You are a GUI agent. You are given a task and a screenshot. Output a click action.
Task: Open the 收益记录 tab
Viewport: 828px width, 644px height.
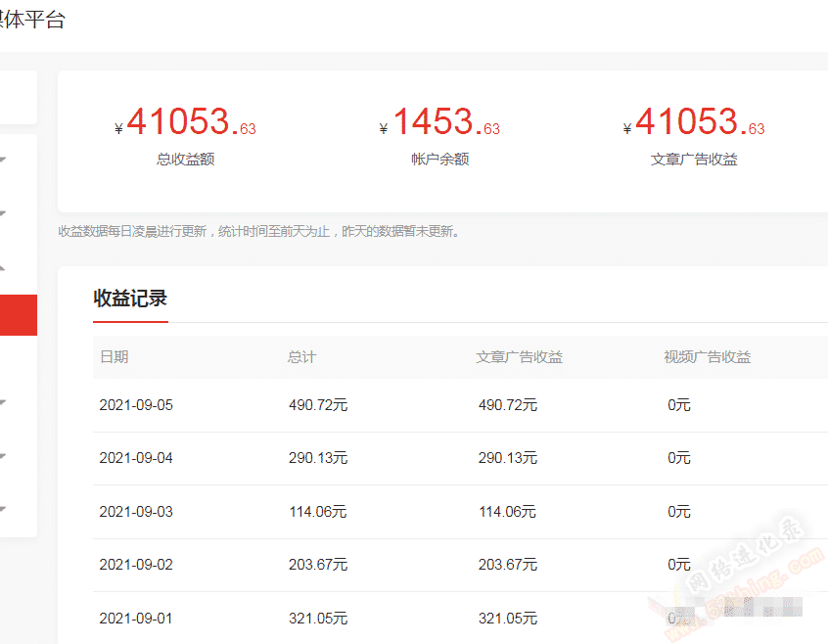pyautogui.click(x=130, y=299)
